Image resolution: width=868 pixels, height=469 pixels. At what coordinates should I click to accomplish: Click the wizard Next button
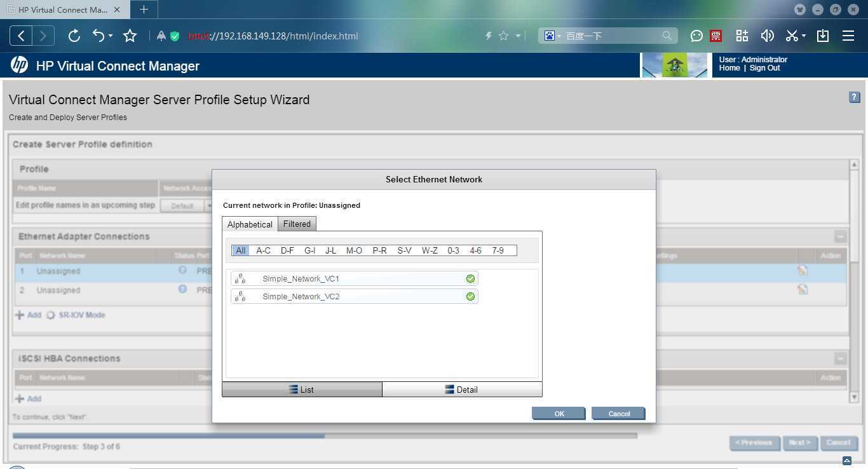(799, 443)
